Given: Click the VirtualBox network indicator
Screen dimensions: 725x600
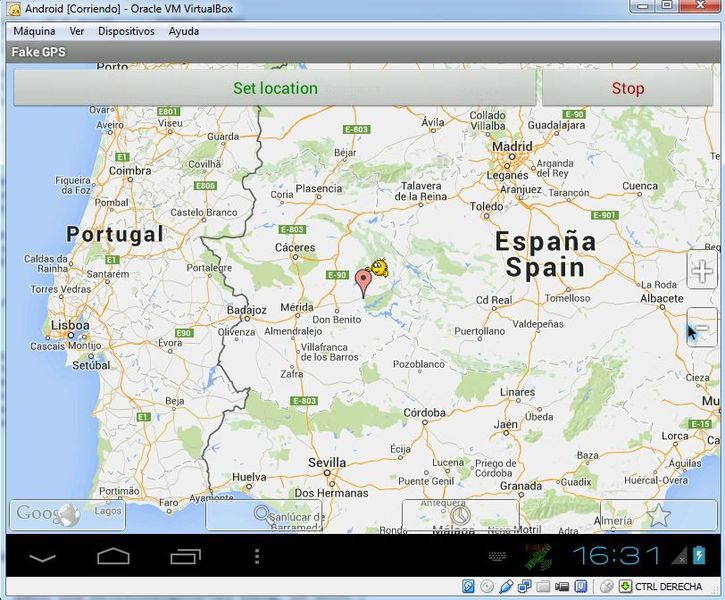Looking at the screenshot, I should (x=524, y=587).
